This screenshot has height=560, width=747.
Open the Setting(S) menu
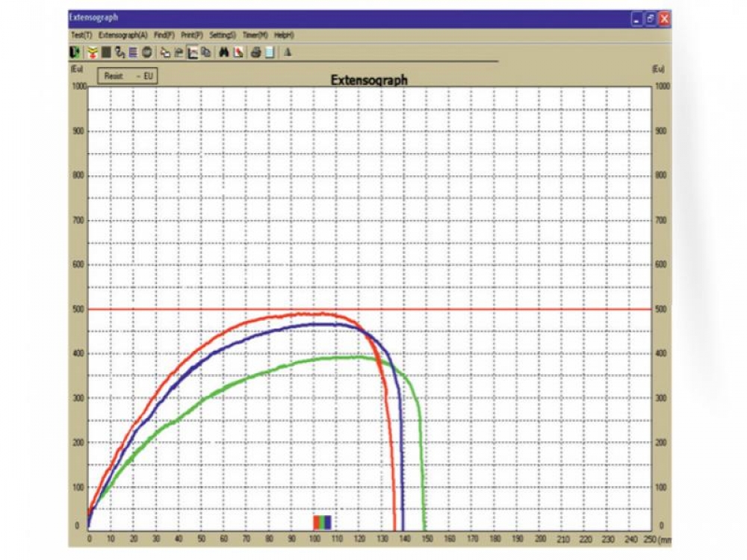(x=223, y=35)
